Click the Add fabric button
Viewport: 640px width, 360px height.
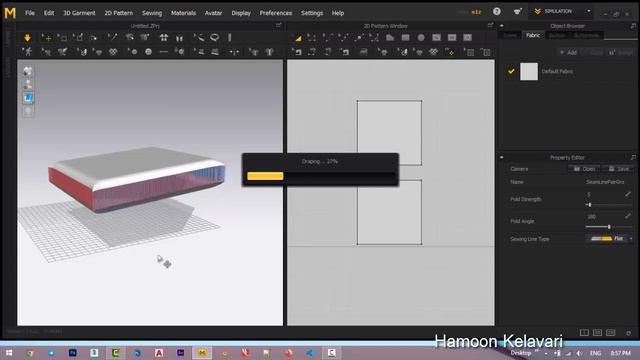[568, 52]
